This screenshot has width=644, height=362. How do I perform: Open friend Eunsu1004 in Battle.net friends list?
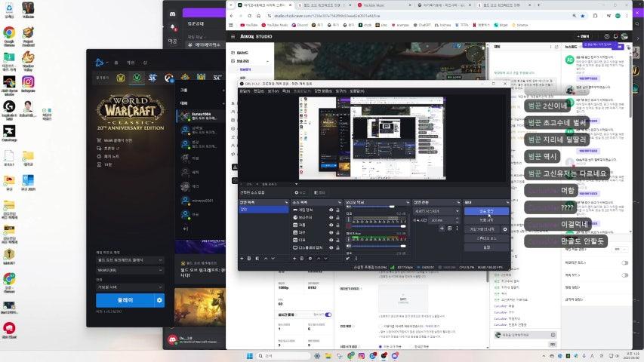(202, 115)
